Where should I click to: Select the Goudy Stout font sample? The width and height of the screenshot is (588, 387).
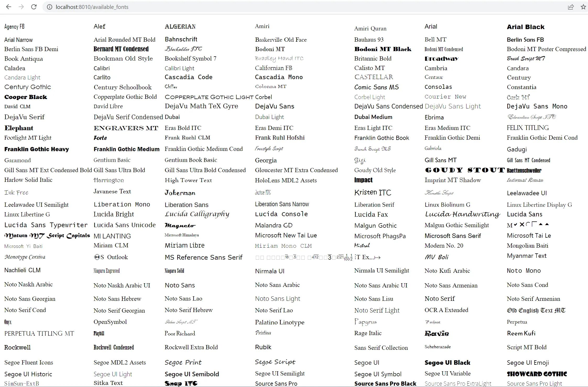coord(465,170)
